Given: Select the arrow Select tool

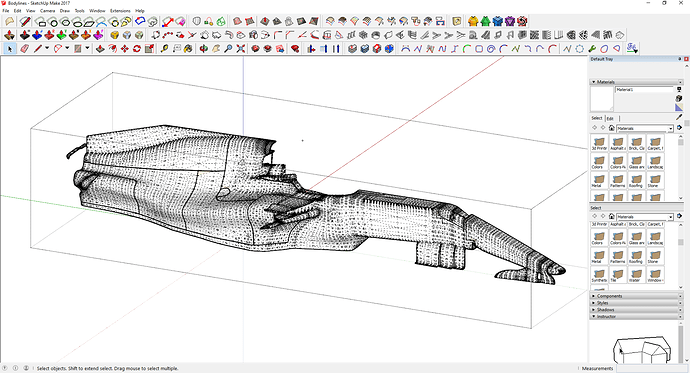Looking at the screenshot, I should pos(10,49).
